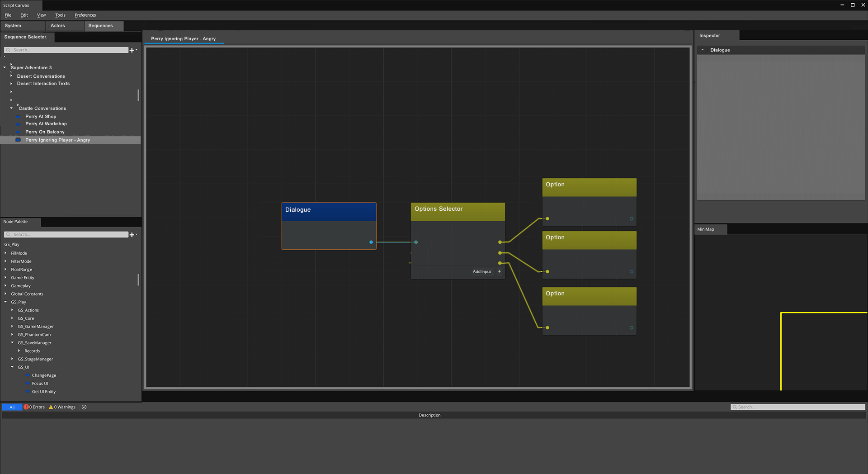Click the Node Palette search field
This screenshot has width=868, height=474.
pos(68,235)
